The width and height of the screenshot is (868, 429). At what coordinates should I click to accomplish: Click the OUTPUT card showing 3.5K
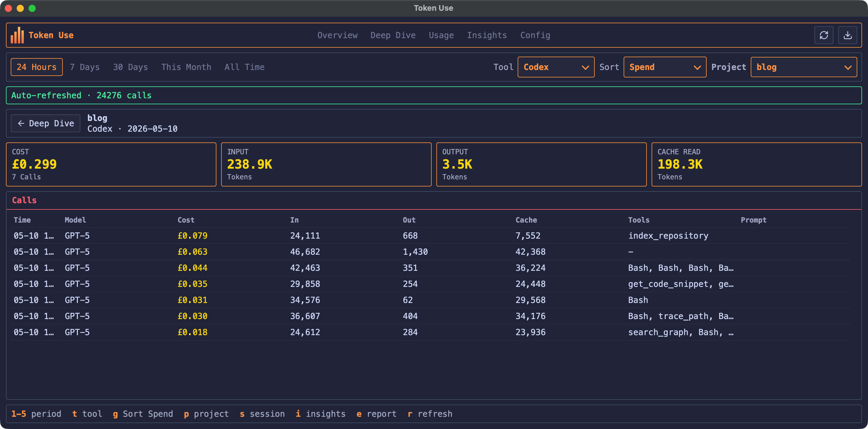pyautogui.click(x=541, y=164)
